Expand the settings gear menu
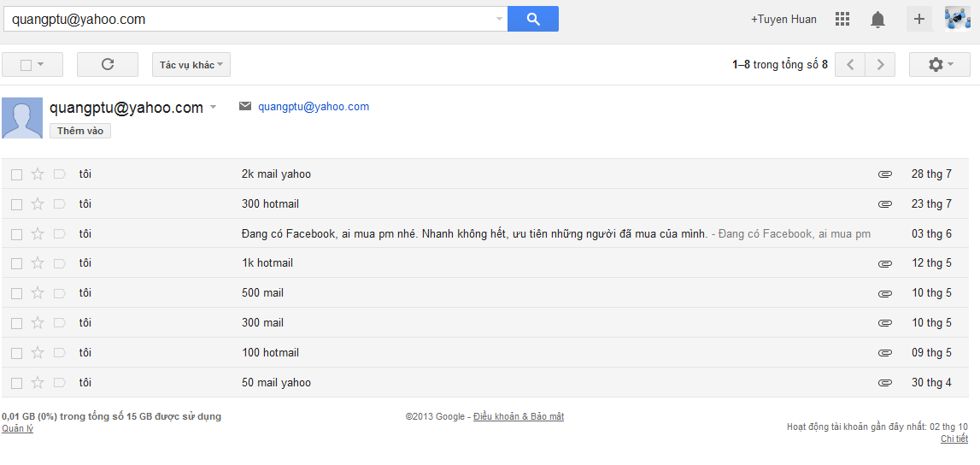Screen dimensions: 980x465 (x=940, y=64)
